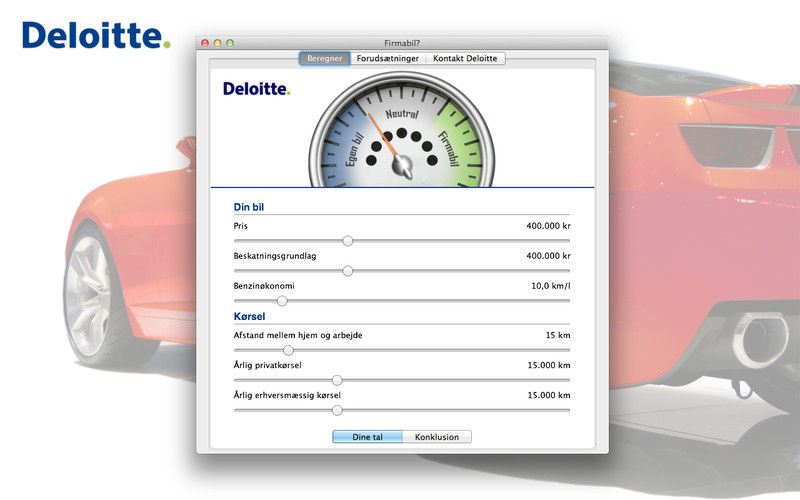Click the Årlig privatkørsel 15.000 km value
800x500 pixels.
coord(549,365)
